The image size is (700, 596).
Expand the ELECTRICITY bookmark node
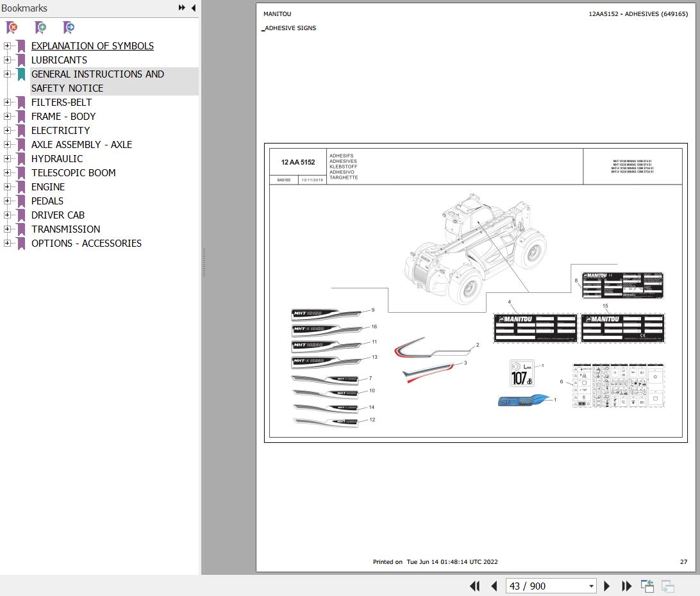point(6,130)
